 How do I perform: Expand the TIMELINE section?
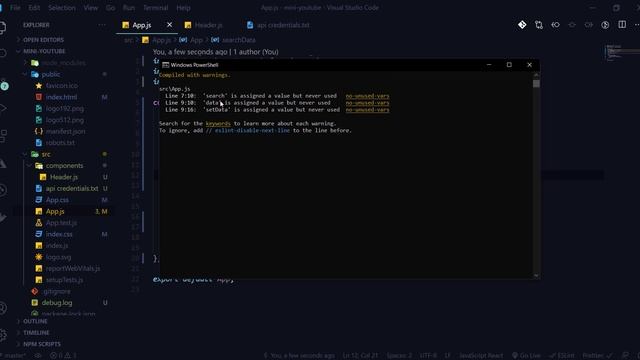(36, 333)
